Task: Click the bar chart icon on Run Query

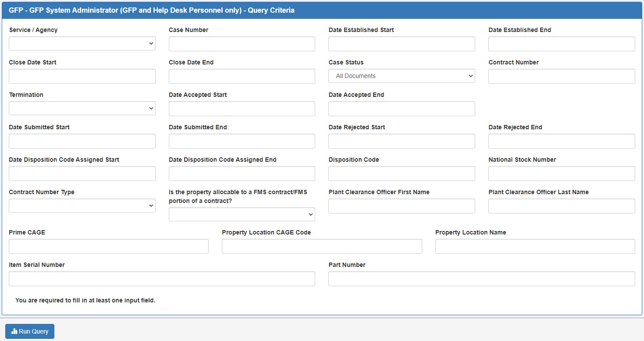Action: (14, 331)
